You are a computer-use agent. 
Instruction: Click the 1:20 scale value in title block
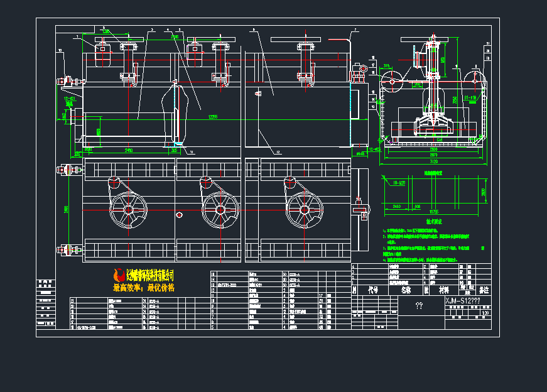point(484,313)
